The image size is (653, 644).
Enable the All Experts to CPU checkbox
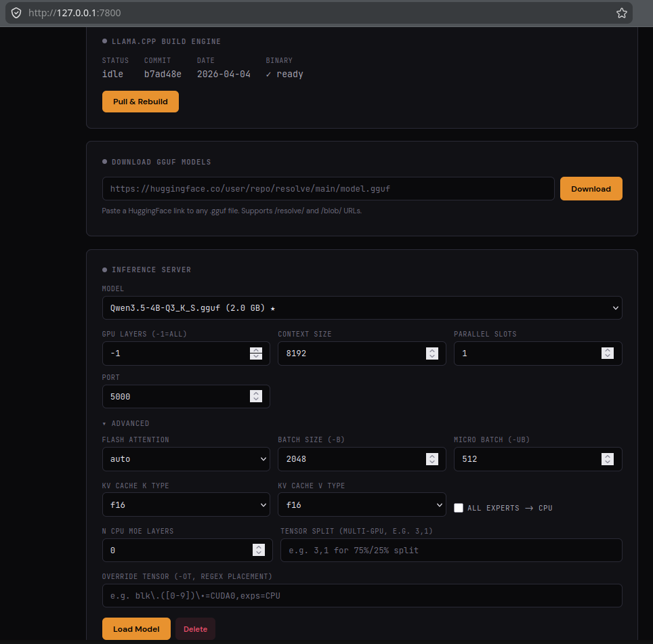[x=459, y=508]
